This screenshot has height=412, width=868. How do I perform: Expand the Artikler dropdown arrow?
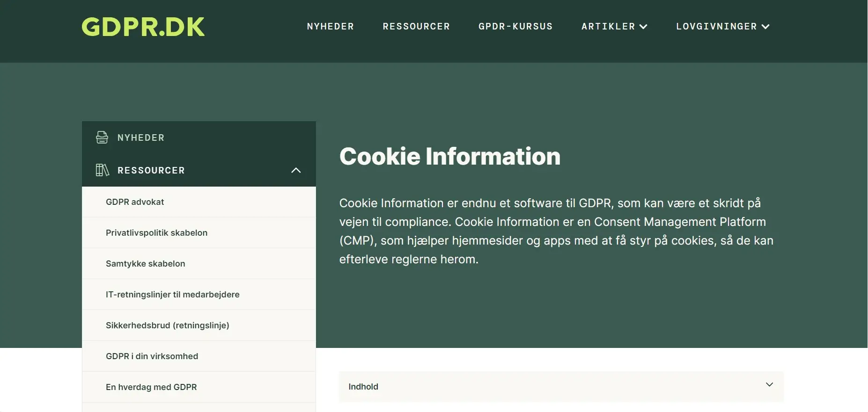(643, 27)
